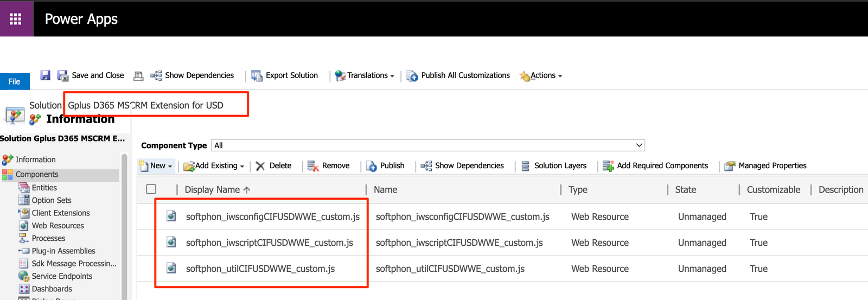Expand the Actions dropdown menu
Viewport: 868px width, 300px height.
point(560,76)
